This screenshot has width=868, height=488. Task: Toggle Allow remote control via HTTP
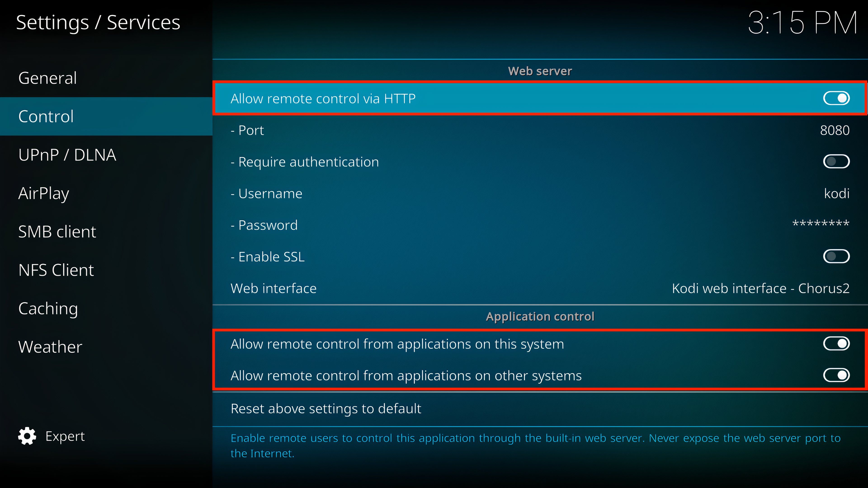tap(837, 98)
